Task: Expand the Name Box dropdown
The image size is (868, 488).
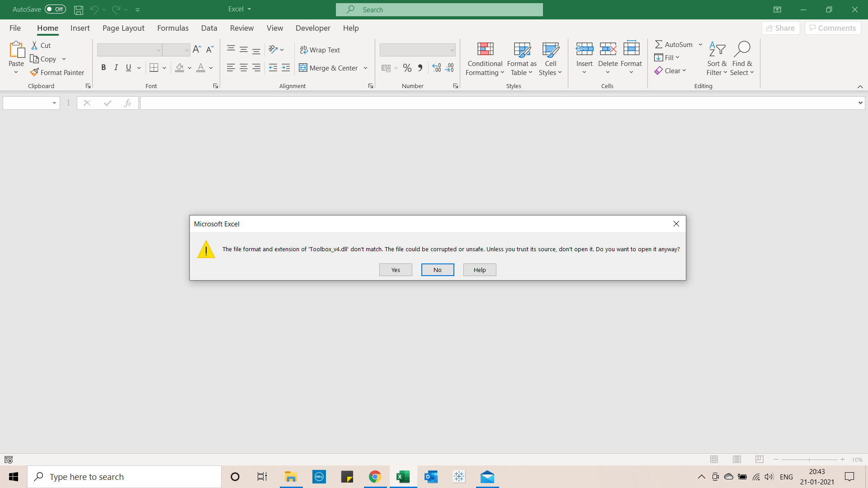Action: click(54, 103)
